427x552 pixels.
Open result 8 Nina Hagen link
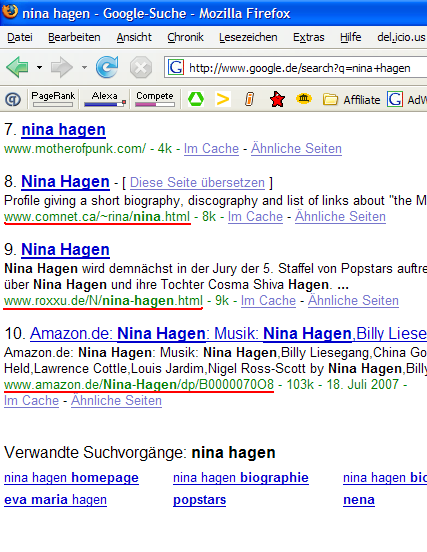tap(65, 182)
